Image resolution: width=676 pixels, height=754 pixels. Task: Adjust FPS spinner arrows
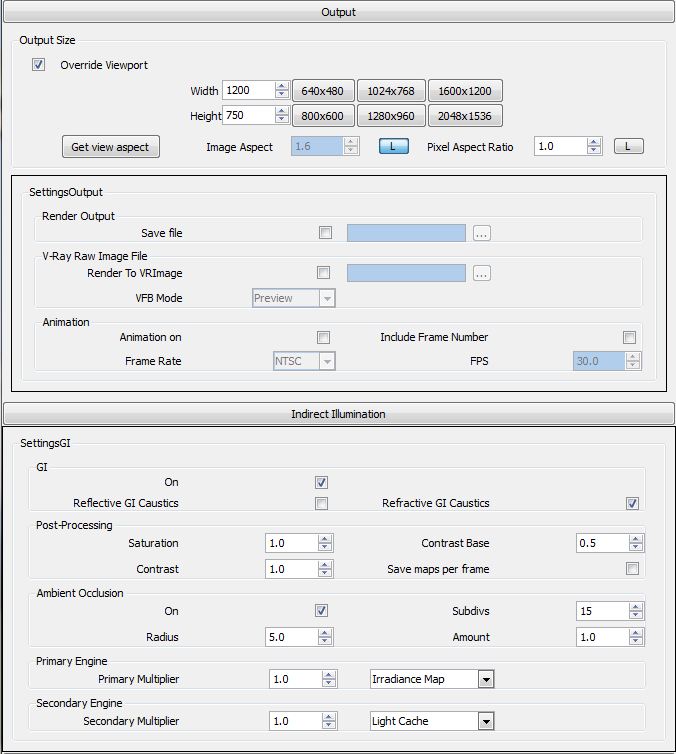(633, 361)
